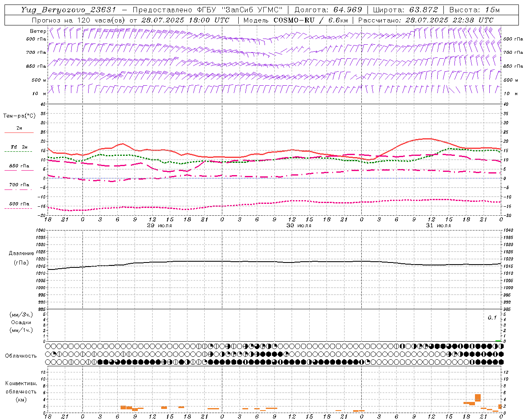Click the (гПа) pressure unit label
Screen dimensions: 525x420
pyautogui.click(x=21, y=262)
